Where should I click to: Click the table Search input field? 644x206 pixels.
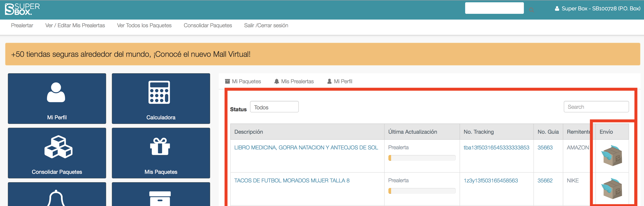596,107
